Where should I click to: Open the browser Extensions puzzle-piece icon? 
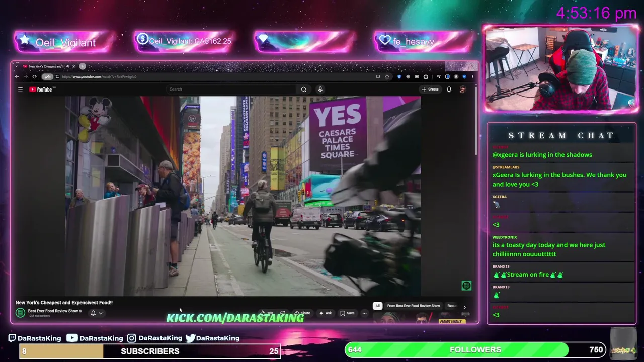[x=426, y=77]
